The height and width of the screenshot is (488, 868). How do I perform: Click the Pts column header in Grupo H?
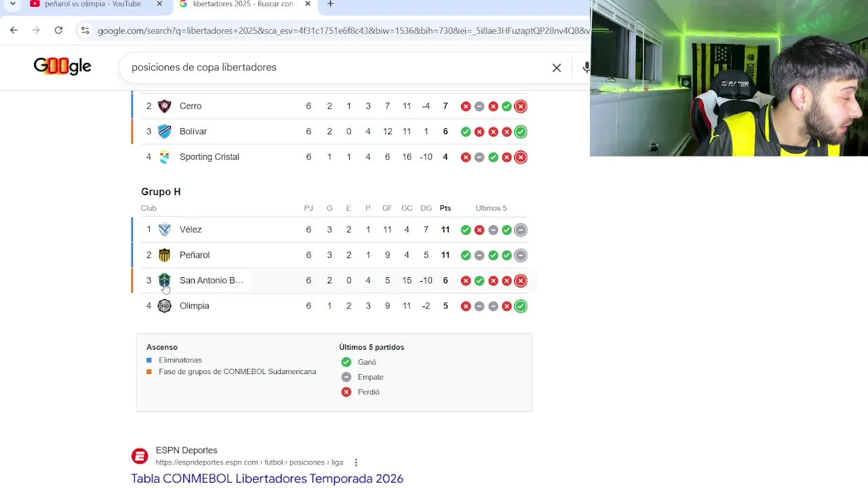click(x=446, y=208)
